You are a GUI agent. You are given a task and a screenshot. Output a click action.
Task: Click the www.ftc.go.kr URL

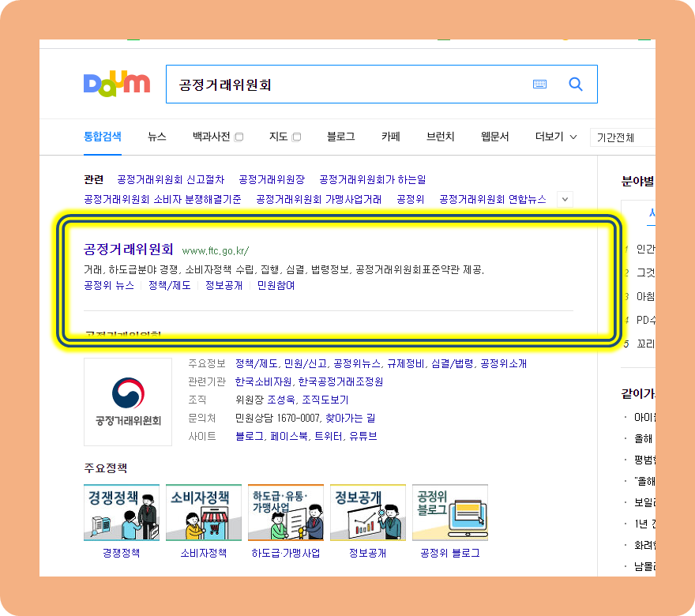point(216,251)
